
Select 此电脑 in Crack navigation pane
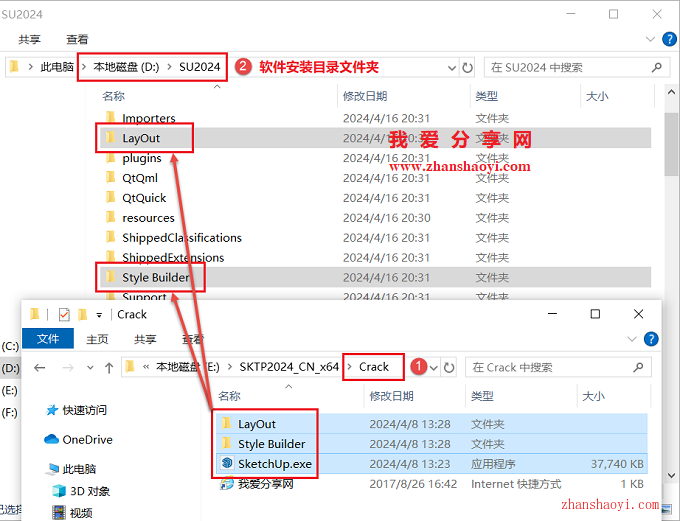pyautogui.click(x=79, y=469)
